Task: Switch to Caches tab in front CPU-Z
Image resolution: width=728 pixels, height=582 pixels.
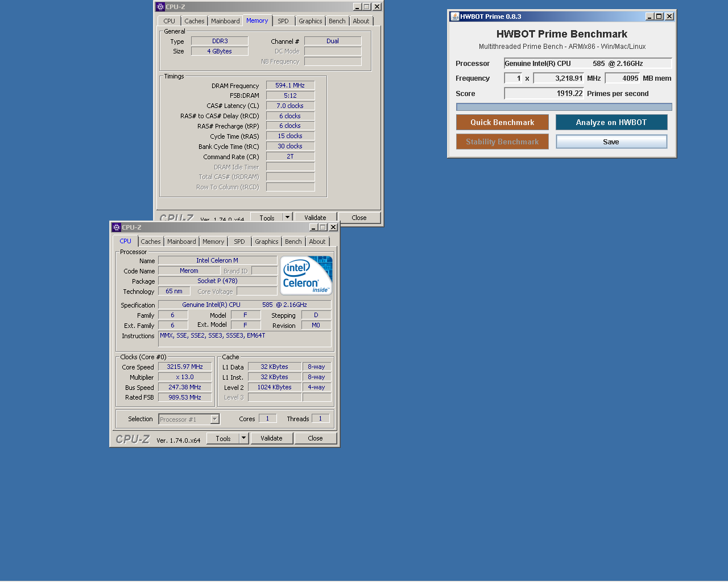Action: (151, 242)
